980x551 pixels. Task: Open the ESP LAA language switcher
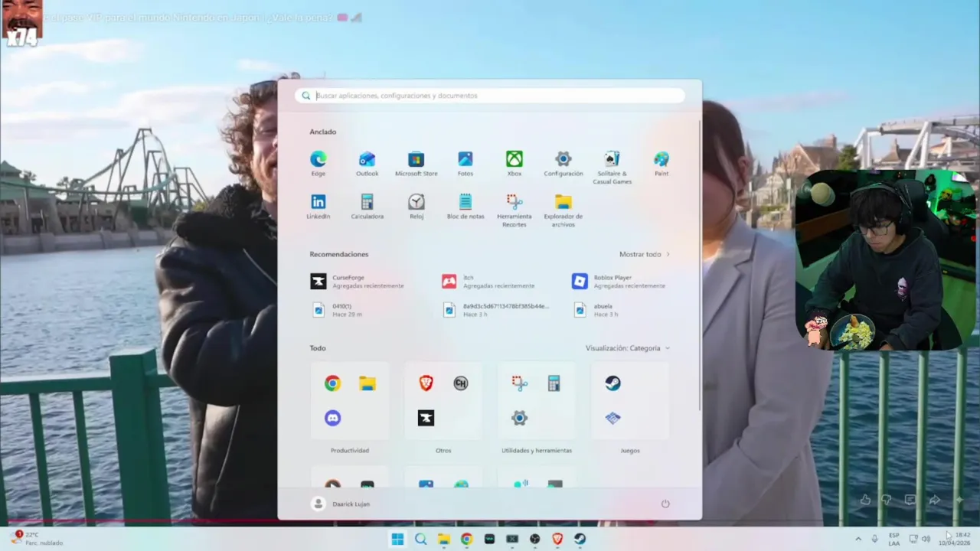894,539
